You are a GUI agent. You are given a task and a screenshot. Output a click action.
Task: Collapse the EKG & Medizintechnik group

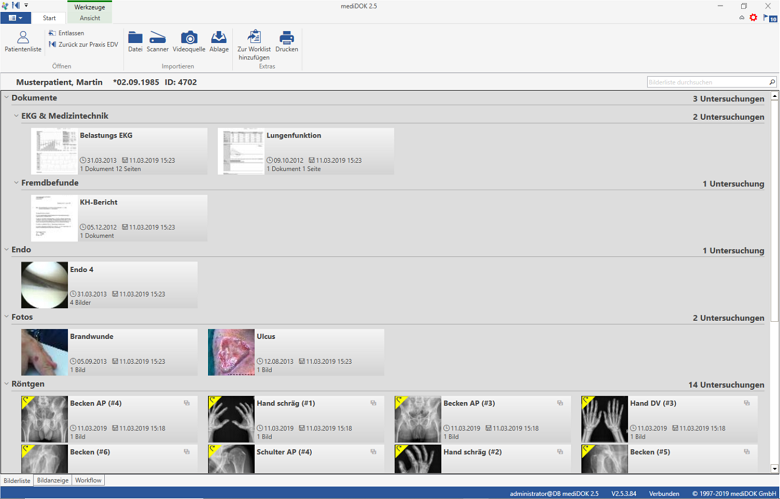[16, 116]
